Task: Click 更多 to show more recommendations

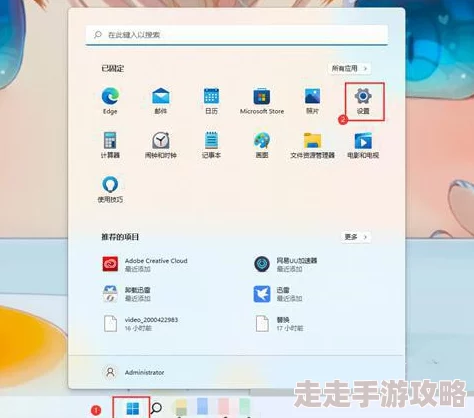Action: 356,237
